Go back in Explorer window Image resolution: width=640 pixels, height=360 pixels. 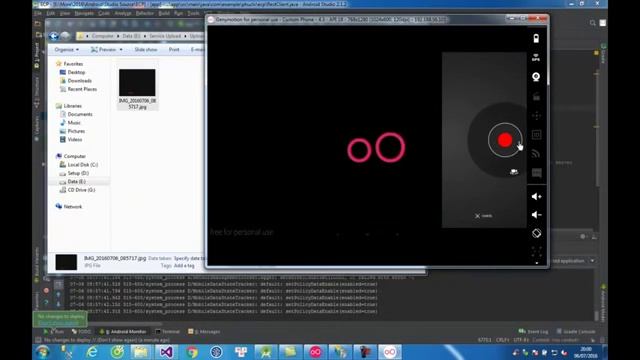[x=53, y=36]
